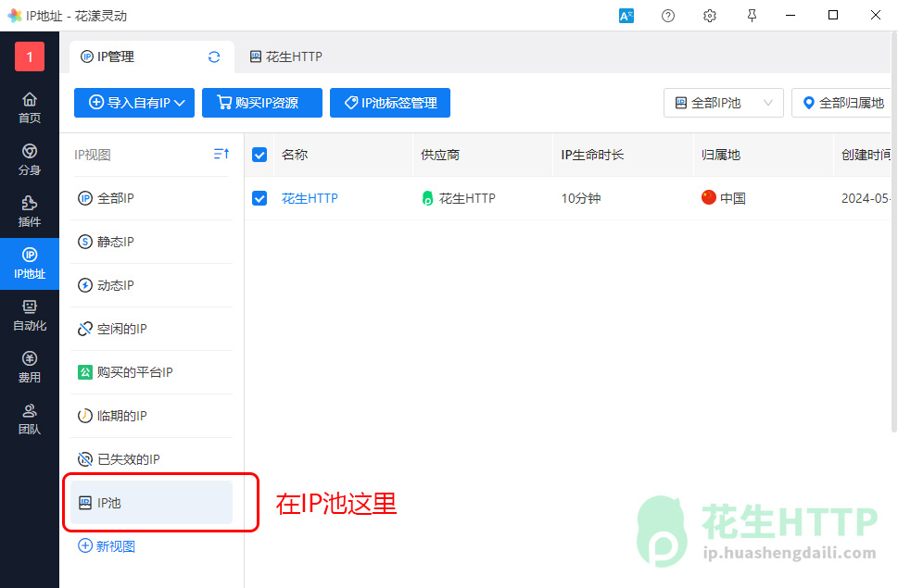This screenshot has height=588, width=898.
Task: Click the 购买IP资源 button
Action: click(261, 103)
